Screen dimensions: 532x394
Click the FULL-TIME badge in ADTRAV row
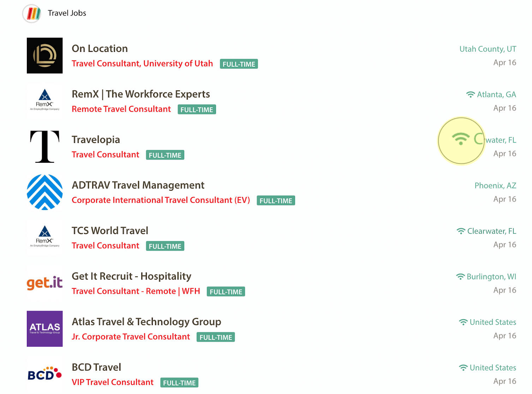276,201
